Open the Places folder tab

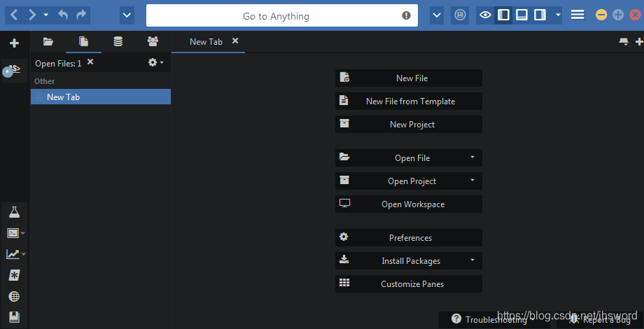pyautogui.click(x=48, y=42)
